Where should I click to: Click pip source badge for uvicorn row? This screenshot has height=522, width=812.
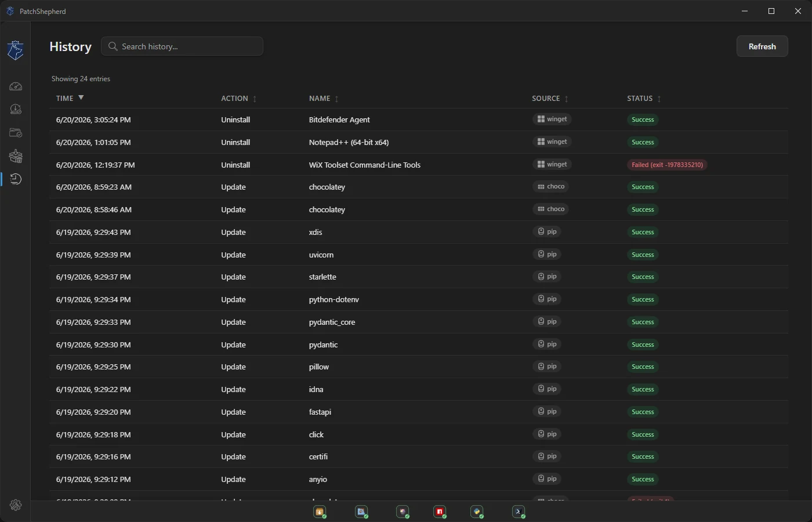[547, 254]
